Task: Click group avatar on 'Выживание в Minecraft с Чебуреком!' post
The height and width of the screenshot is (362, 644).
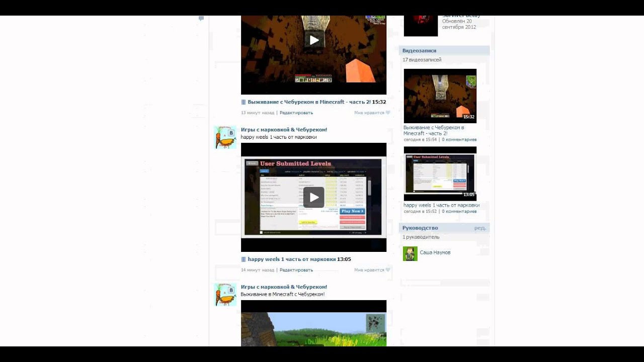Action: click(x=225, y=295)
